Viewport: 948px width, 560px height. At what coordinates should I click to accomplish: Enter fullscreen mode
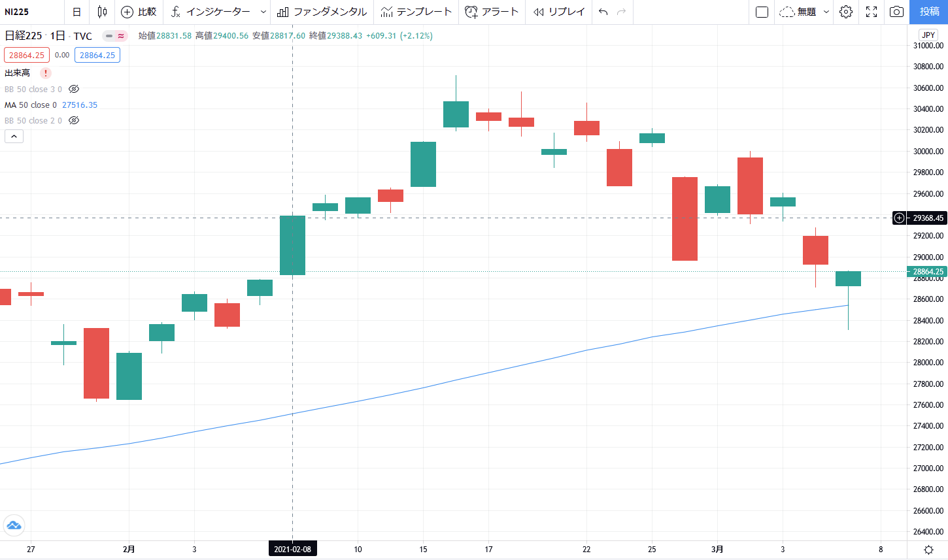(x=872, y=12)
